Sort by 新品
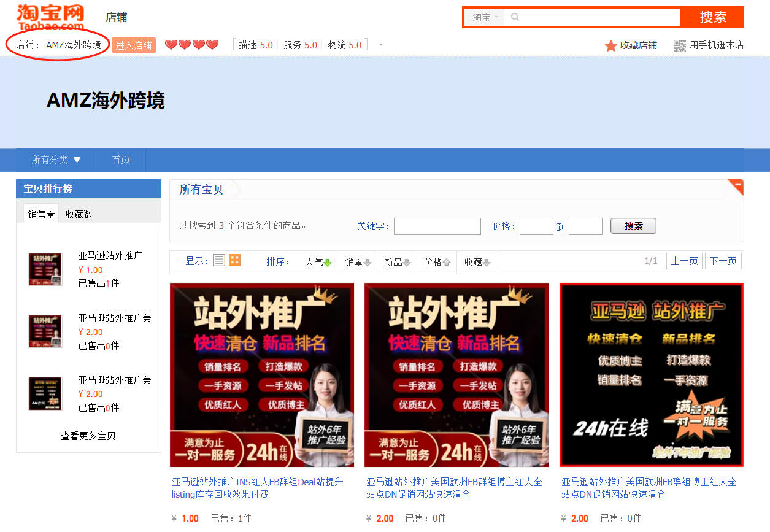Image resolution: width=770 pixels, height=532 pixels. 397,262
